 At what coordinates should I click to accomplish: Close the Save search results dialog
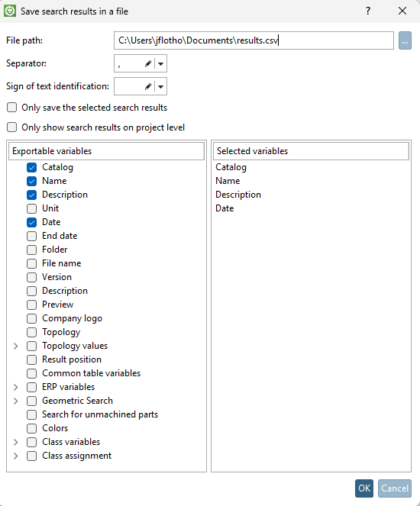pos(402,11)
